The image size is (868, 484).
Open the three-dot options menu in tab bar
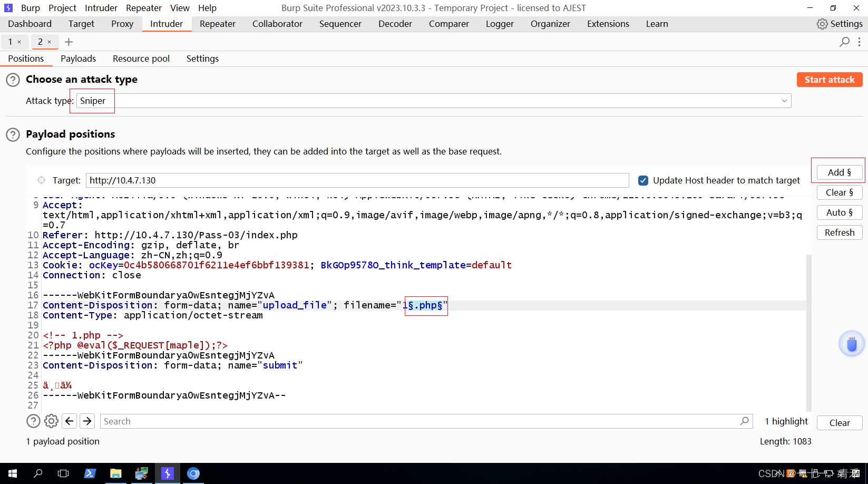pos(859,42)
